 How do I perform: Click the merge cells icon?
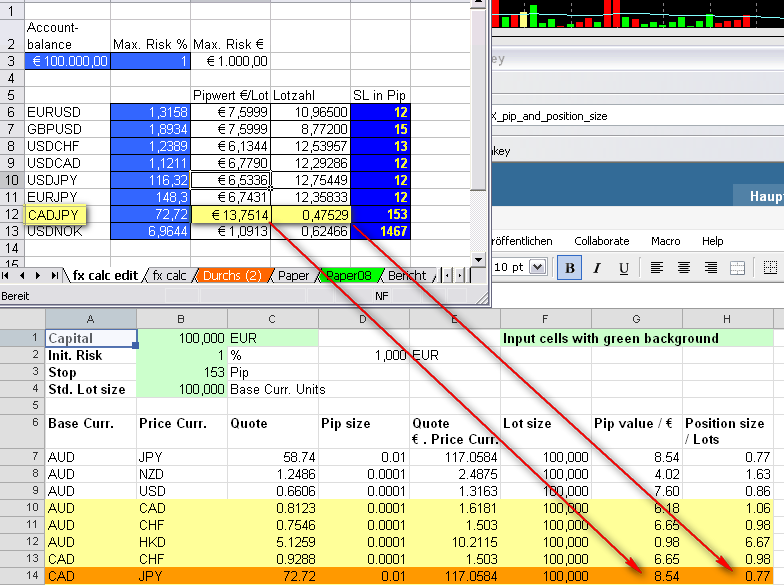tap(737, 267)
